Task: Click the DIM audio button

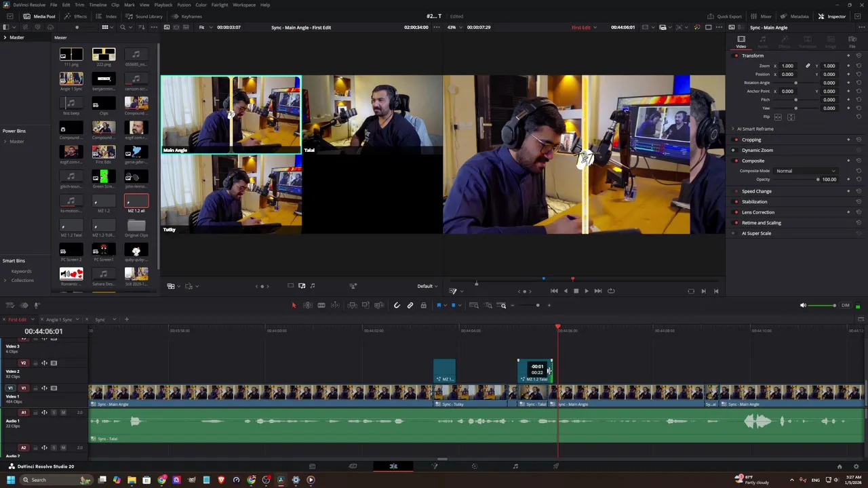Action: tap(846, 306)
